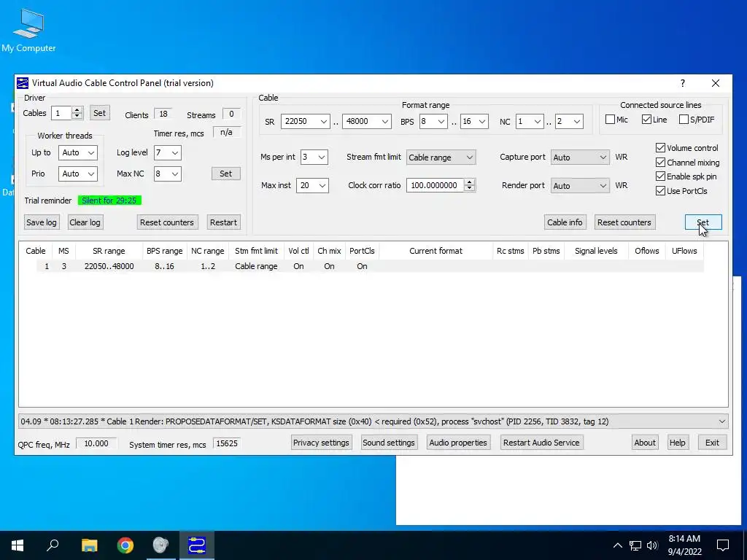Click the Help button
This screenshot has width=747, height=560.
[x=677, y=443]
